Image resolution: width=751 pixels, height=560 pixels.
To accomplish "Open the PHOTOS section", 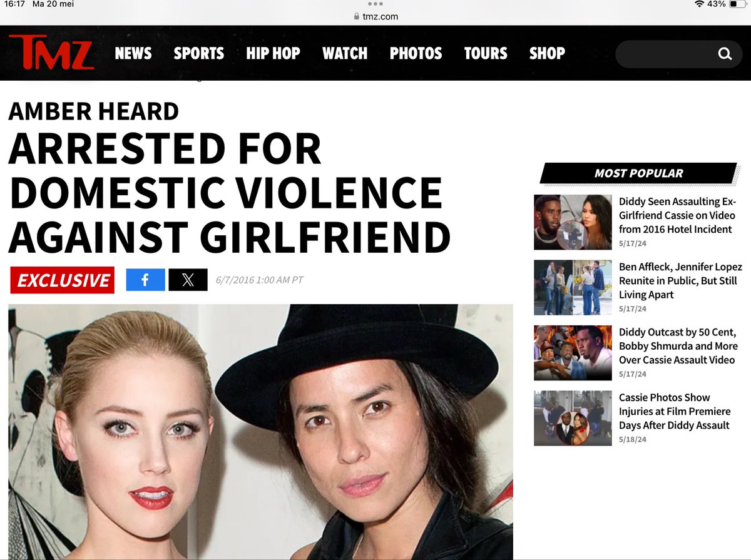I will click(x=416, y=53).
